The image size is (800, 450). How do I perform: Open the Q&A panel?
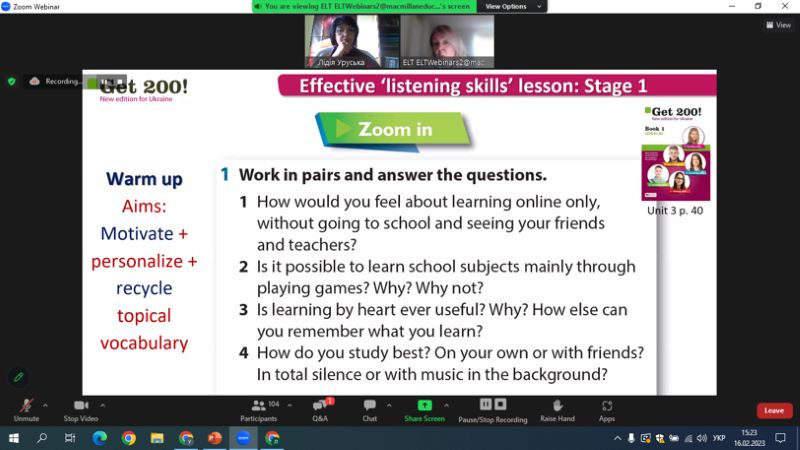(x=320, y=410)
